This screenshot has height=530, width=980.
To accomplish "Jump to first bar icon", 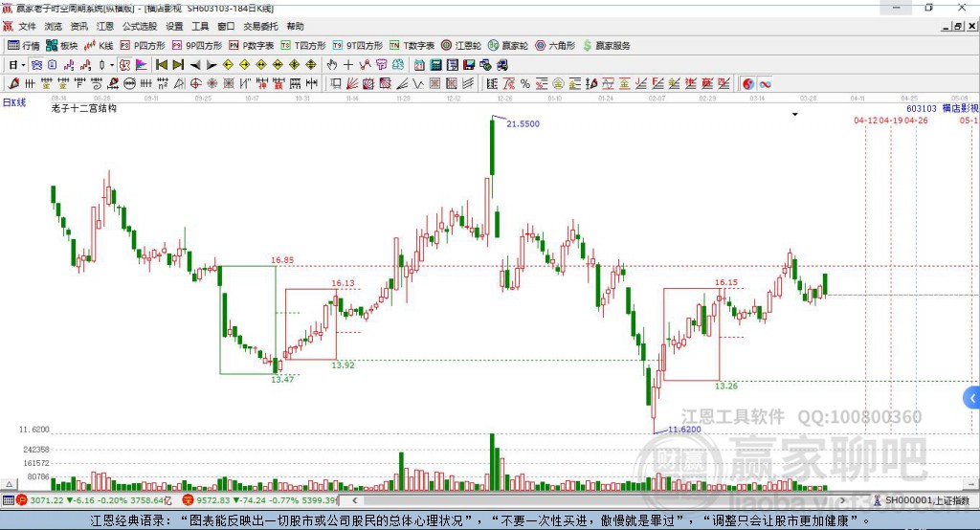I will pos(161,64).
